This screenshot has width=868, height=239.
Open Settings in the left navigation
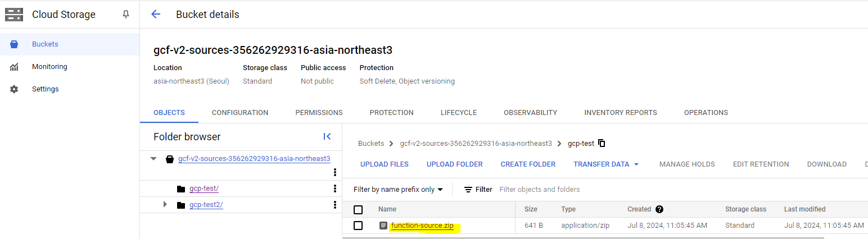[x=70, y=89]
